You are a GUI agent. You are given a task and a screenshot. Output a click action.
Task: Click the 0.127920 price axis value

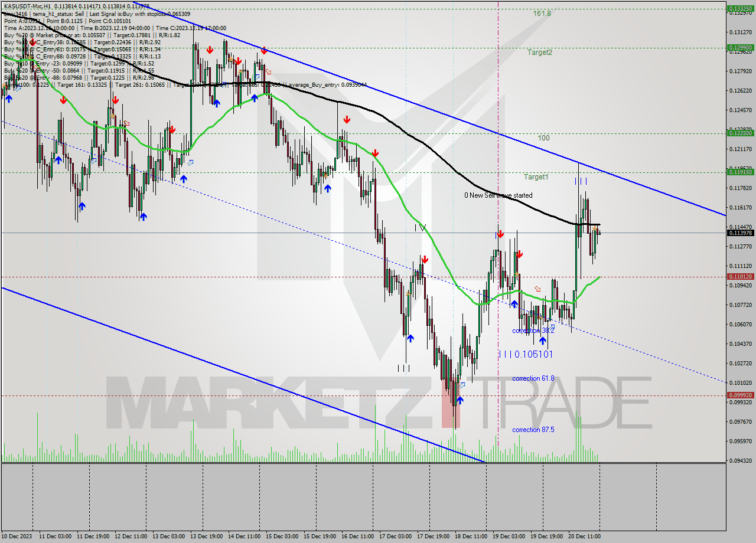coord(740,71)
